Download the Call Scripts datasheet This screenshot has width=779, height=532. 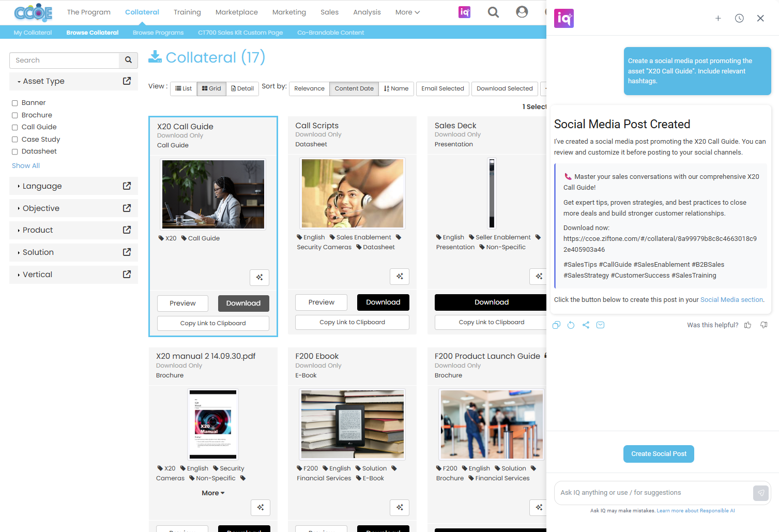(383, 302)
